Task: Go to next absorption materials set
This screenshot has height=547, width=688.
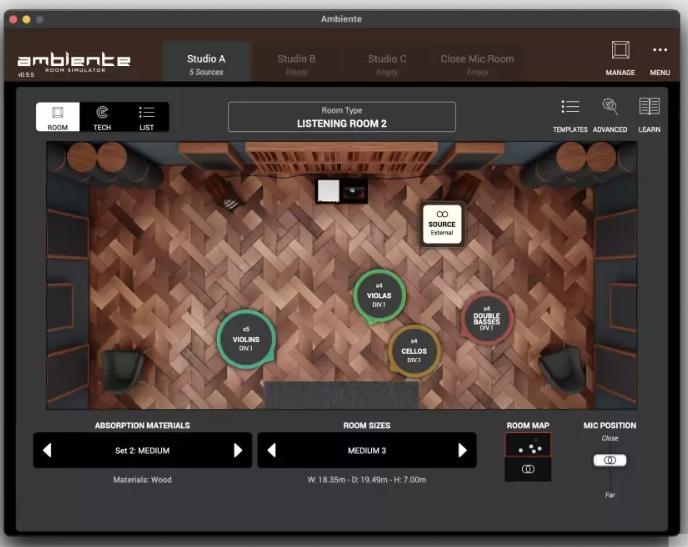Action: [238, 450]
